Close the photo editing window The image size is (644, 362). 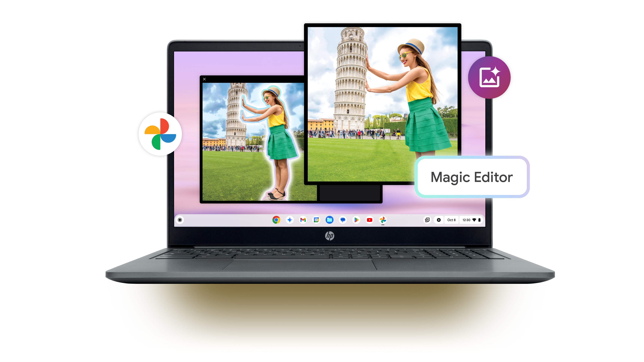(x=204, y=79)
